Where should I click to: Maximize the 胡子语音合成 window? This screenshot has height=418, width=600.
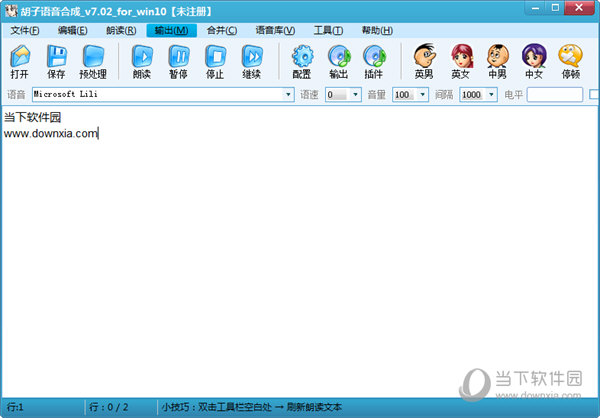click(x=556, y=8)
